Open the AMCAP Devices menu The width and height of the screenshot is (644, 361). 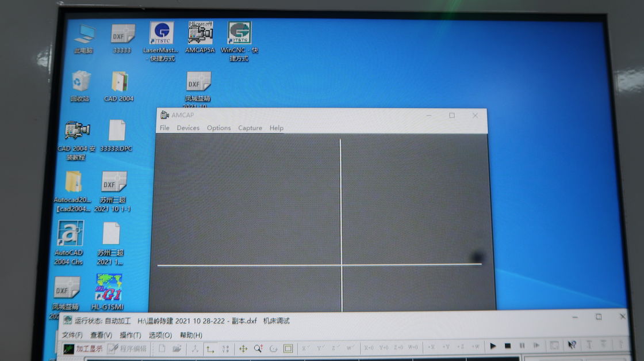point(188,128)
